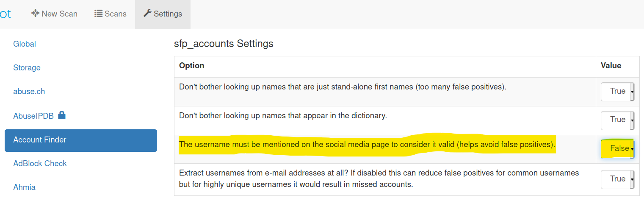Expand the dictionary names value dropdown
Image resolution: width=644 pixels, height=198 pixels.
(x=617, y=120)
